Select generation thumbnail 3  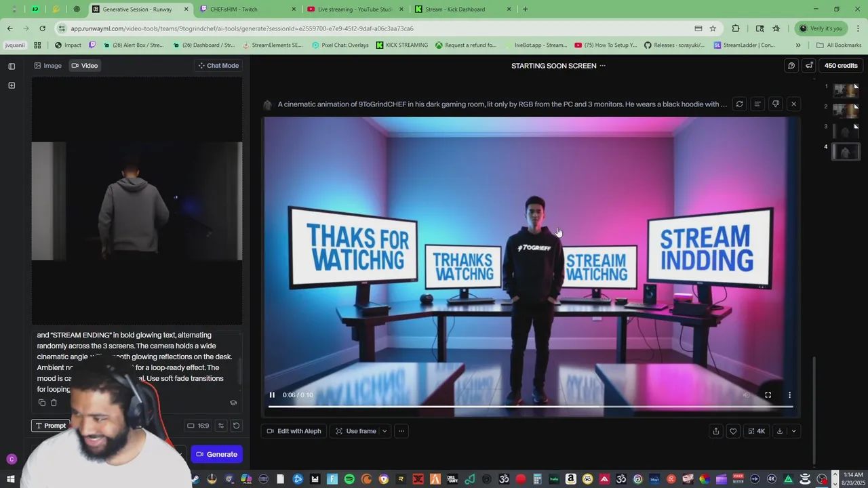point(846,131)
